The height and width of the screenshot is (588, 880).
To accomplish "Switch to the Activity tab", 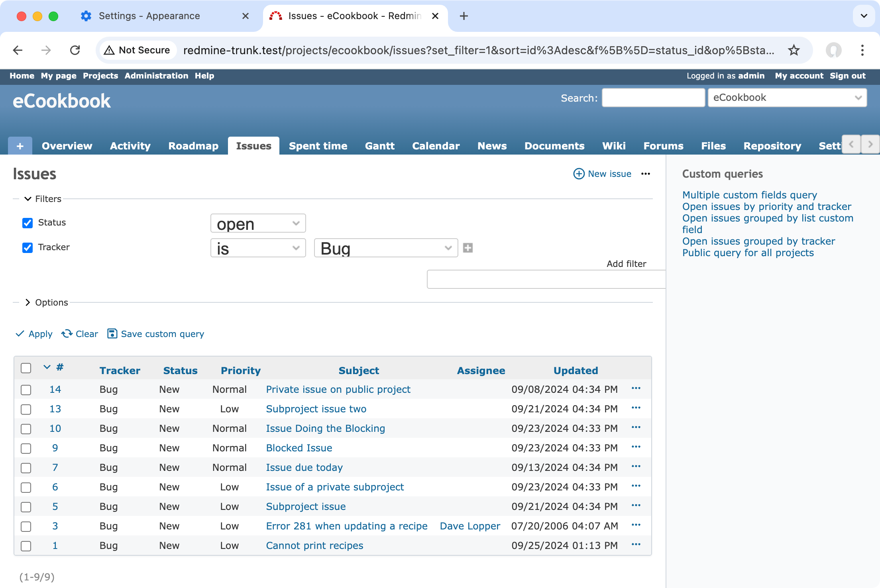I will pyautogui.click(x=130, y=146).
